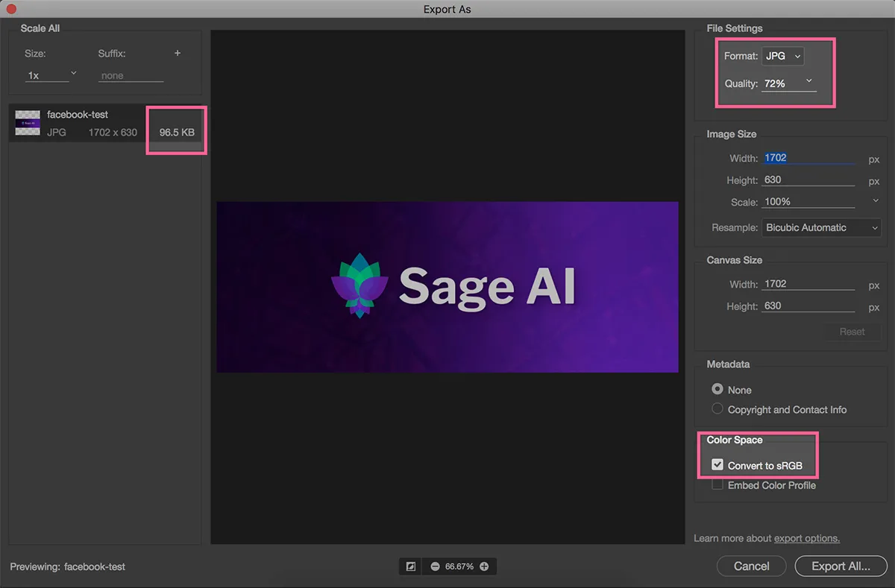Click the 96.5 KB file size

177,132
